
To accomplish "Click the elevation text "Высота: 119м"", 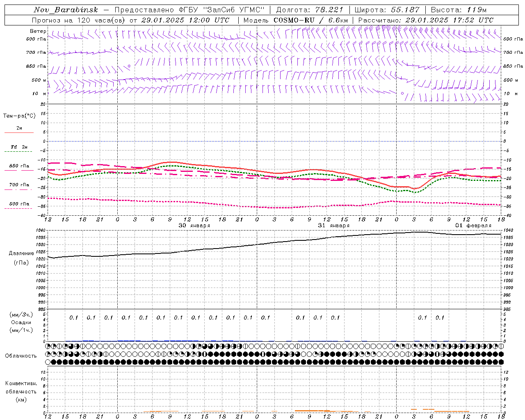I will pos(458,10).
